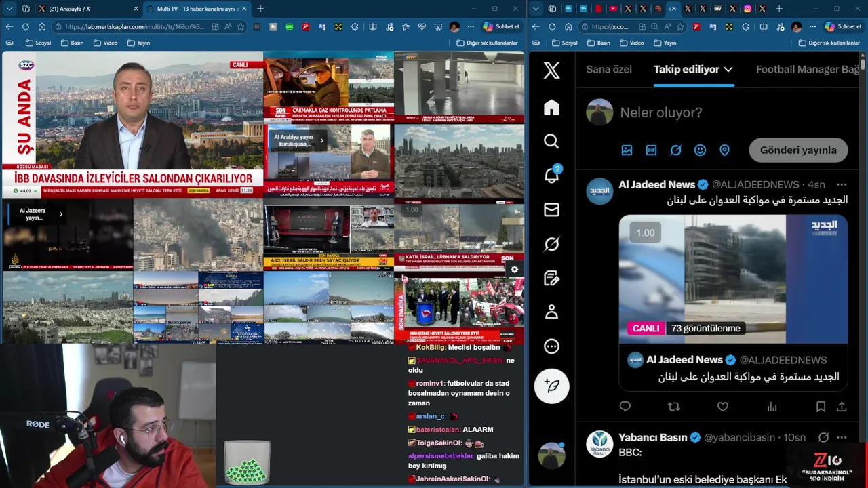Expand Al Arabiya stream label arrow
This screenshot has width=868, height=488.
pyautogui.click(x=322, y=140)
